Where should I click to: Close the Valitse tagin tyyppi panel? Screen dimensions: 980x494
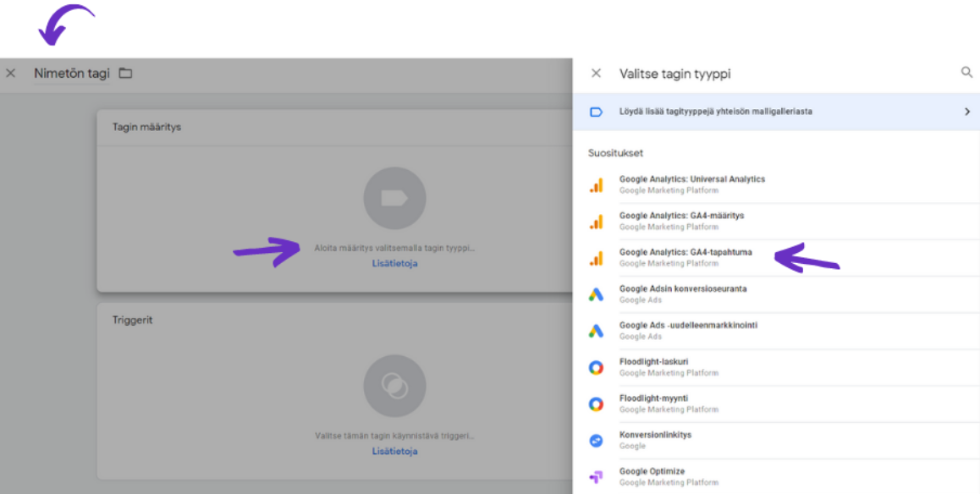[x=596, y=73]
